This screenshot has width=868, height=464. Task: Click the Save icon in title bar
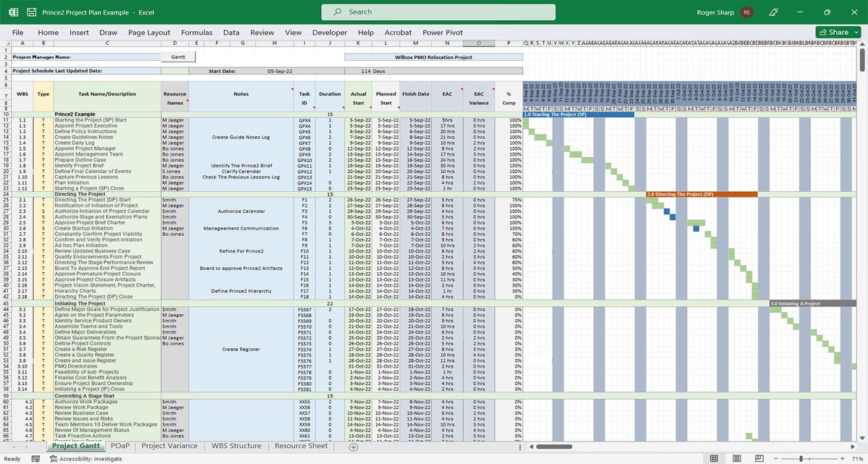click(x=31, y=12)
